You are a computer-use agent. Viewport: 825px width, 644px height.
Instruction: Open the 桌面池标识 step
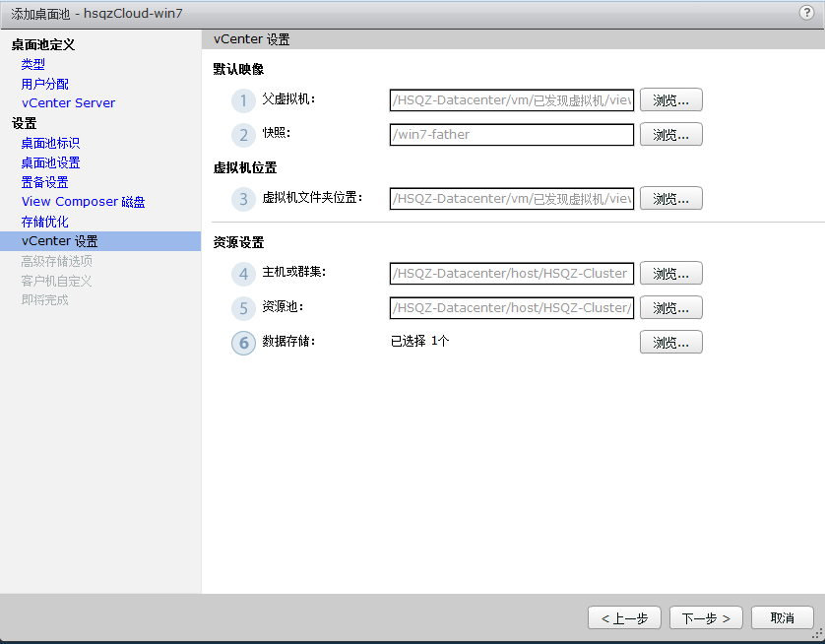pos(50,143)
